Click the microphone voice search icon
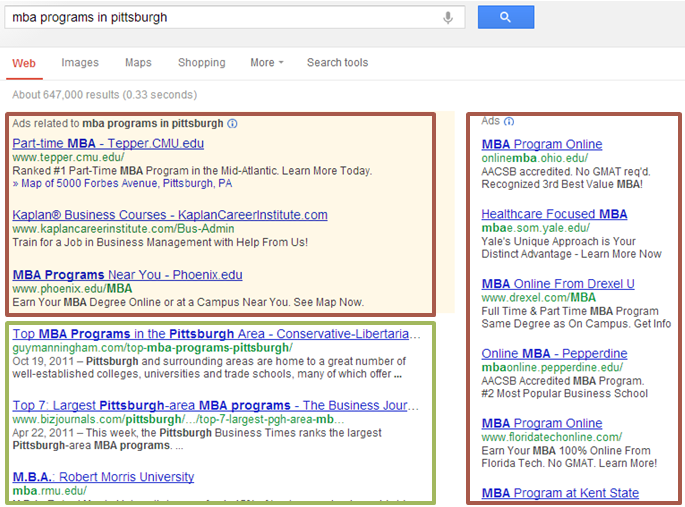Screen dimensions: 685x507 448,17
